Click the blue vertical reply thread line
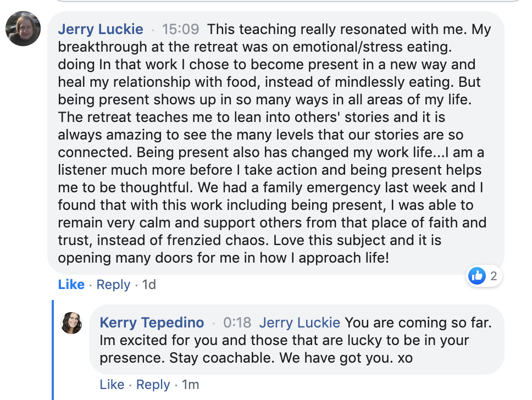This screenshot has height=400, width=532. (x=53, y=350)
